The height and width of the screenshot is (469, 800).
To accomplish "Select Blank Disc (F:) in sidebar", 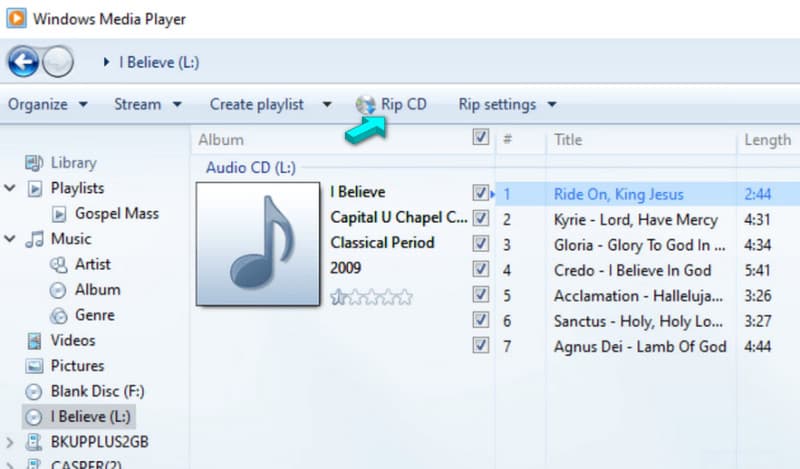I will pos(97,391).
